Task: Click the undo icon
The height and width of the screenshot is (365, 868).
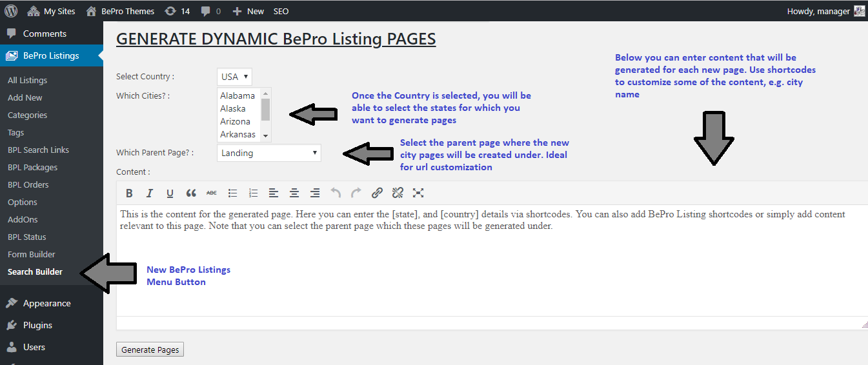Action: point(336,193)
